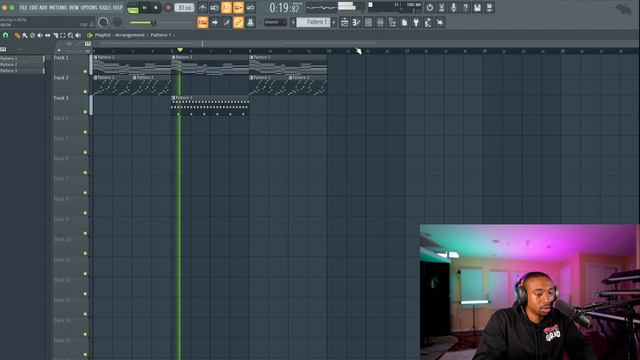This screenshot has height=360, width=640.
Task: Select the playlist delete tool
Action: tap(33, 36)
